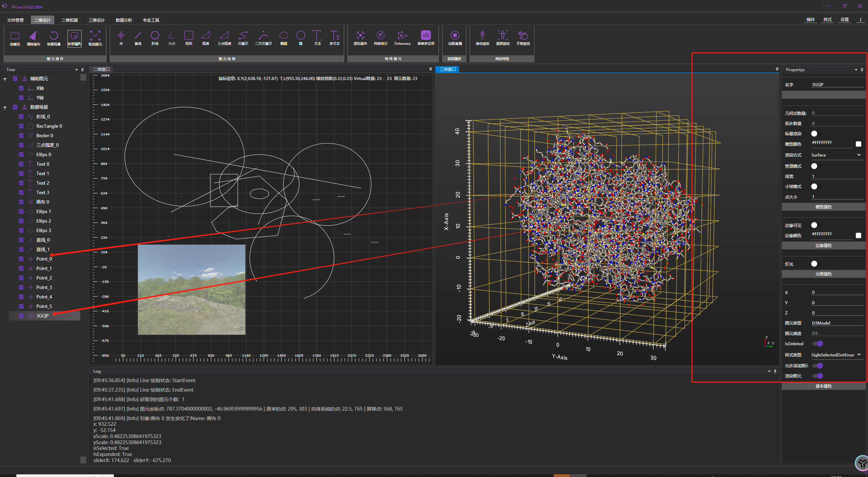The image size is (868, 477).
Task: Click the 模型颜色 white color swatch
Action: tap(858, 144)
